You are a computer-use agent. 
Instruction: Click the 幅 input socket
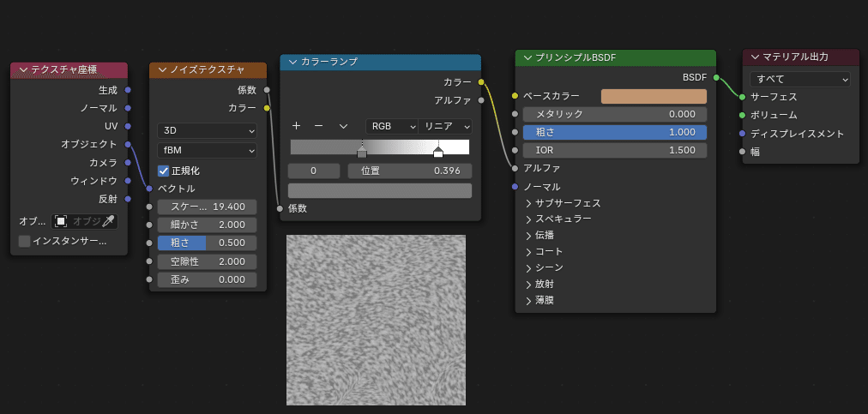click(742, 152)
